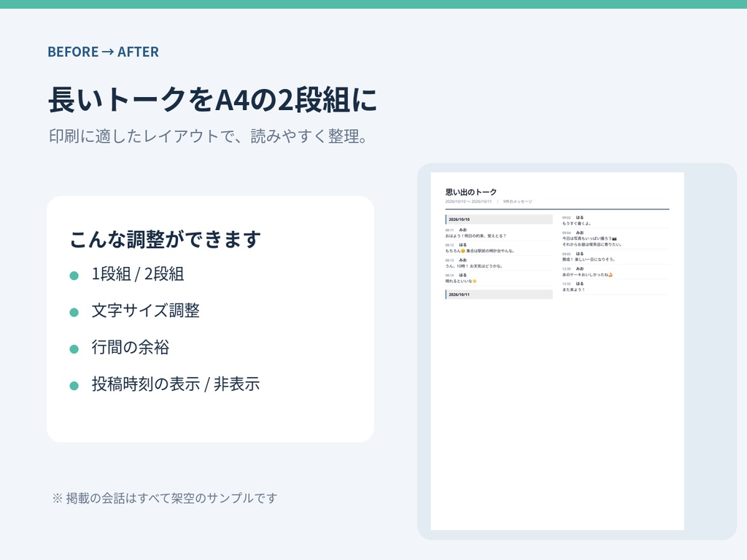Viewport: 747px width, 560px height.
Task: Click the message 'あのケーキおいしかったね' in preview
Action: pyautogui.click(x=587, y=275)
